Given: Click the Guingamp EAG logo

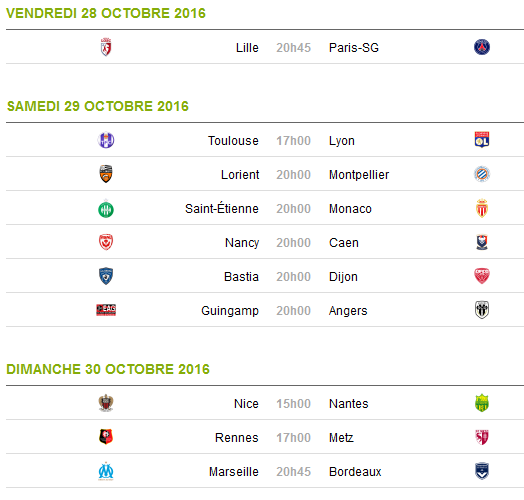Looking at the screenshot, I should pyautogui.click(x=106, y=310).
